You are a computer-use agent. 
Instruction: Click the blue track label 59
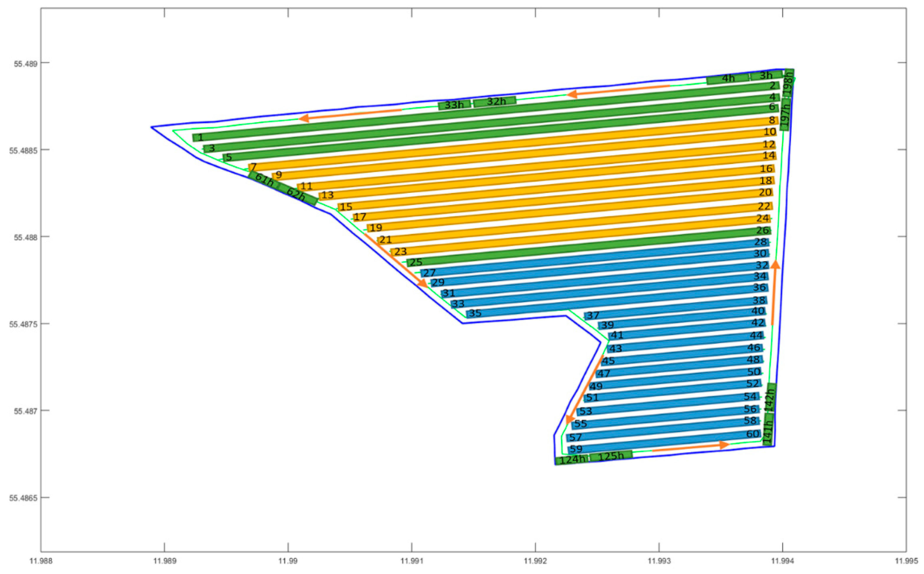point(576,449)
